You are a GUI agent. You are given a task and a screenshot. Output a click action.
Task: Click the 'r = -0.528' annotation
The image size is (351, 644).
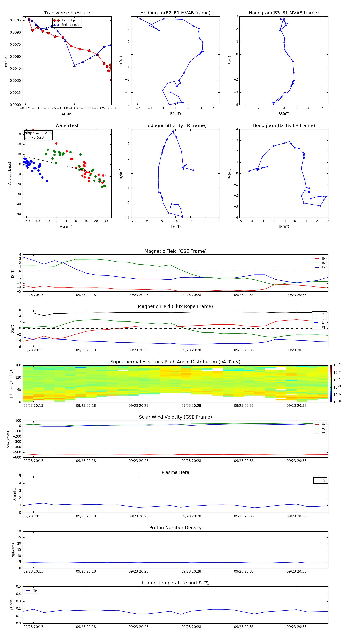(x=35, y=137)
